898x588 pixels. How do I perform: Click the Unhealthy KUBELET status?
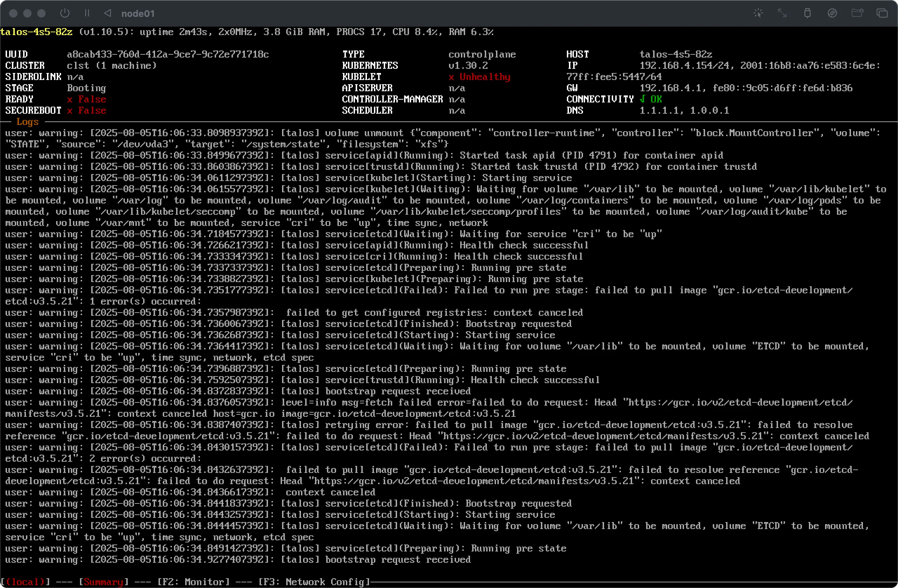point(480,76)
